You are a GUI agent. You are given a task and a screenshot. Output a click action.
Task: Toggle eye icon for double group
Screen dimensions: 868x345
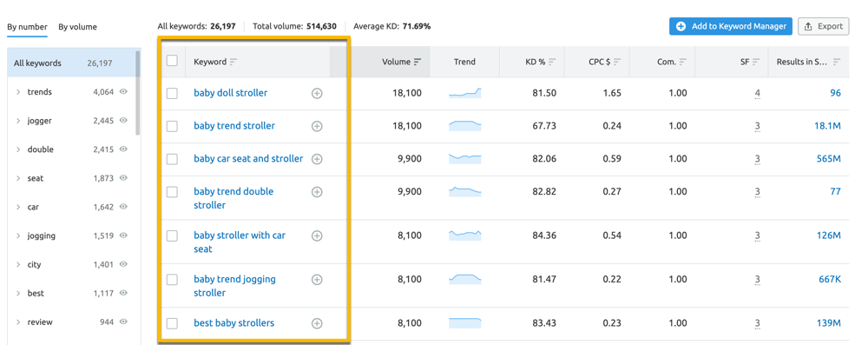pos(123,149)
